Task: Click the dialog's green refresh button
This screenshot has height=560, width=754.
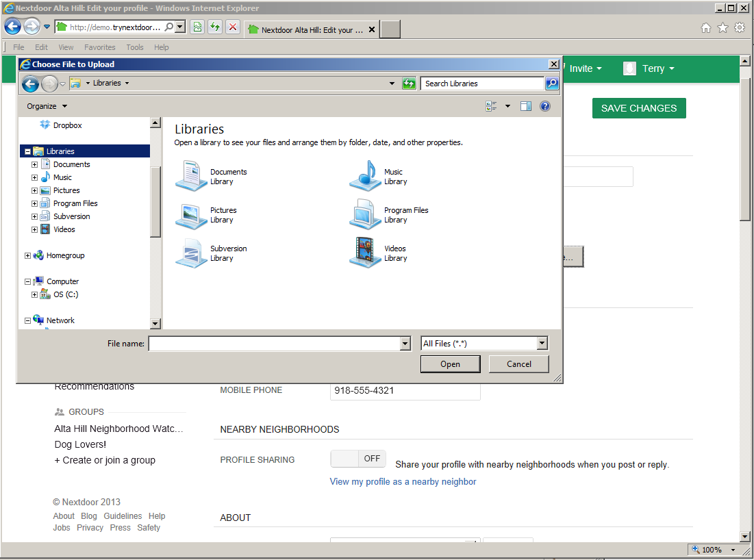Action: (409, 84)
